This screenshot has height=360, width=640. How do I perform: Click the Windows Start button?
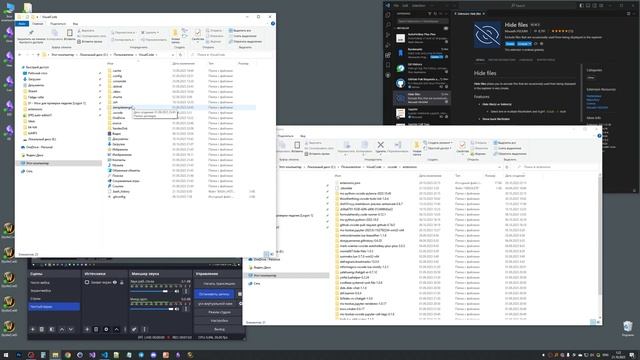click(6, 355)
